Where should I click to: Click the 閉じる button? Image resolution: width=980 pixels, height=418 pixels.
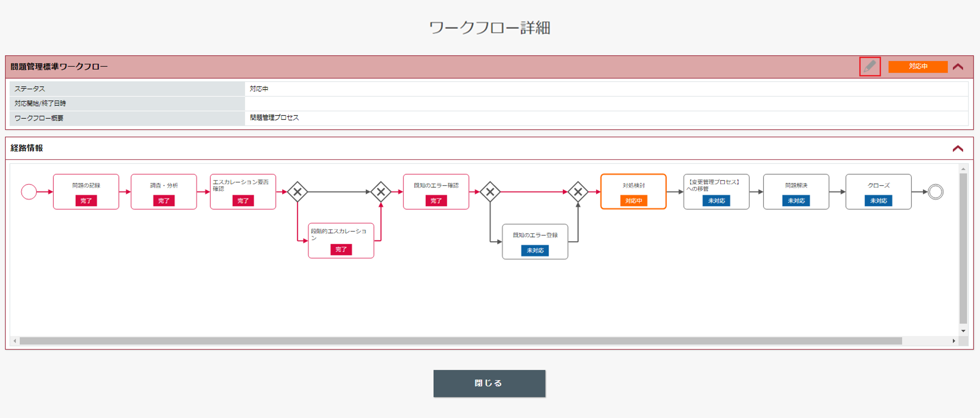pyautogui.click(x=489, y=383)
